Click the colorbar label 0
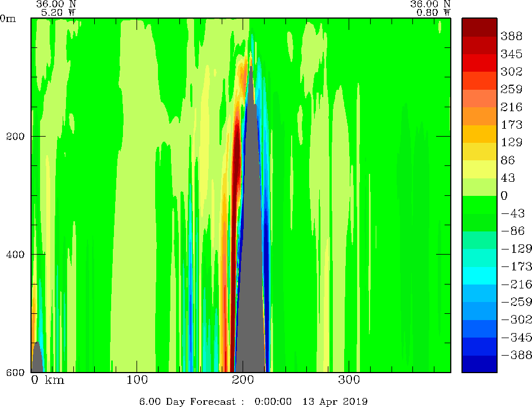Viewport: 532px width, 407px height. click(x=504, y=195)
